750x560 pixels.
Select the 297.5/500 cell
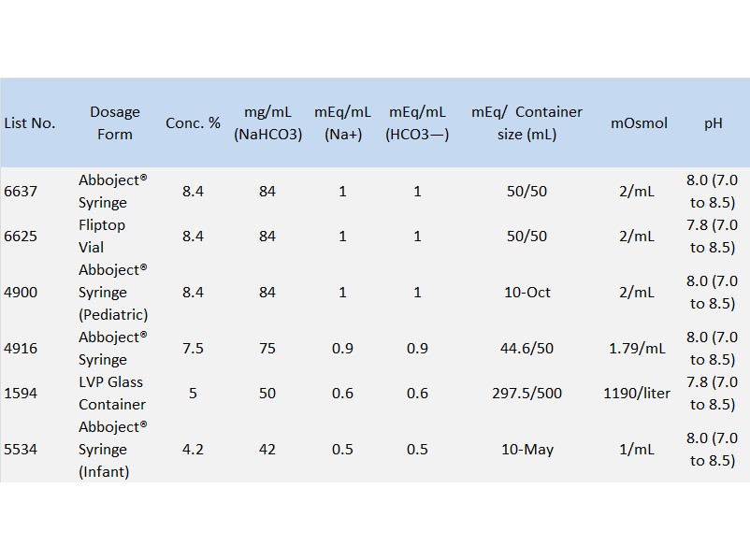point(526,393)
